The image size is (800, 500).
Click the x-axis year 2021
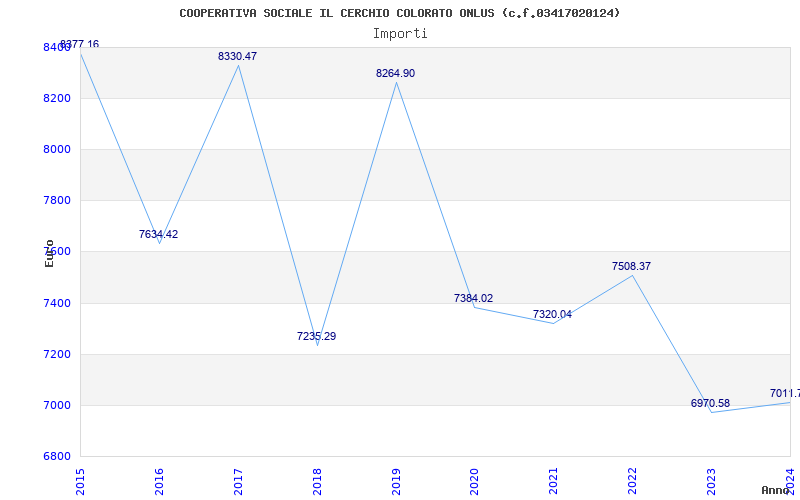point(554,482)
